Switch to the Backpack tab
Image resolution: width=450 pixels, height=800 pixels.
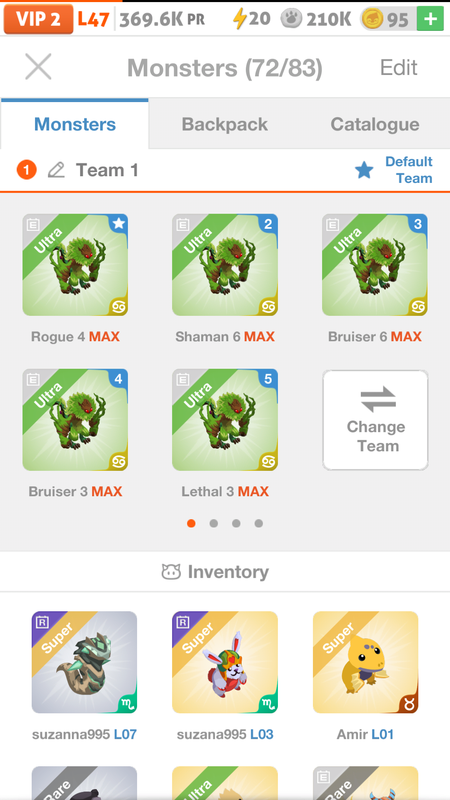pos(224,124)
